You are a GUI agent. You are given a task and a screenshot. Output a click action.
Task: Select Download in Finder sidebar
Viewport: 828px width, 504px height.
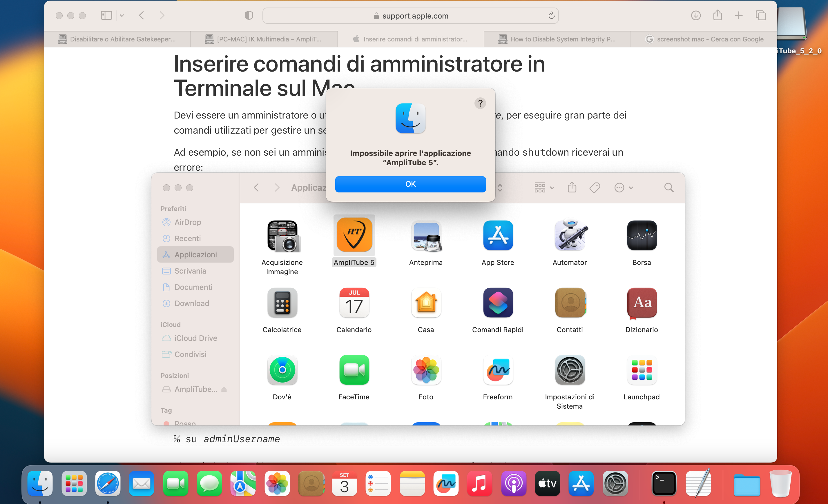195,303
